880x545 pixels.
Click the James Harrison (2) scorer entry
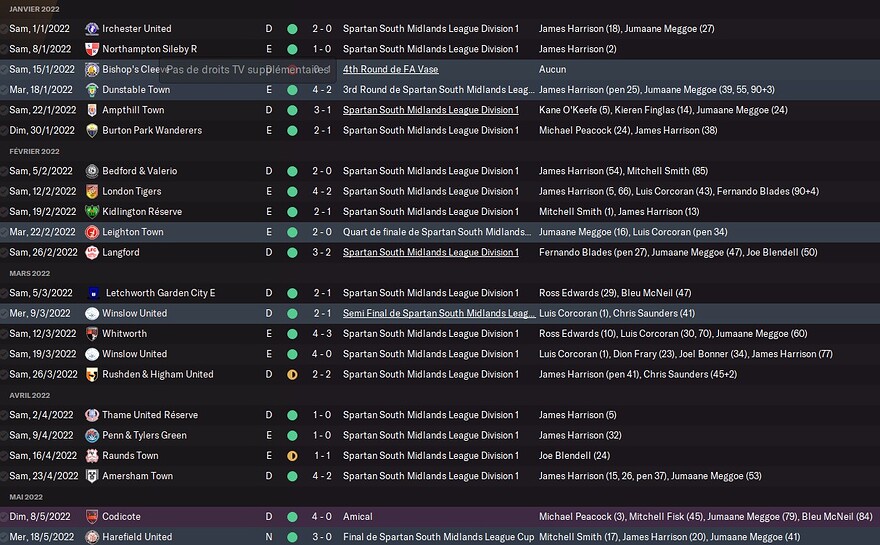pos(578,49)
